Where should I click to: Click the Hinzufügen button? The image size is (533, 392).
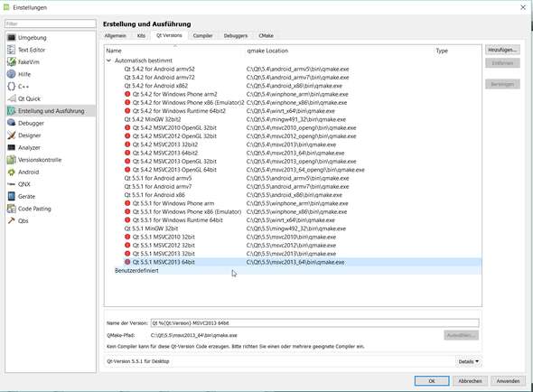(x=502, y=50)
